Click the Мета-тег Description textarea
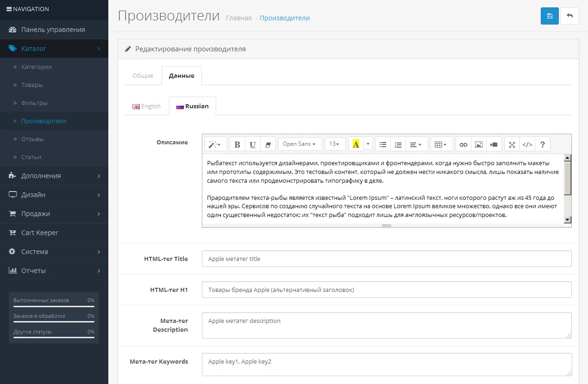Image resolution: width=588 pixels, height=384 pixels. (x=387, y=325)
